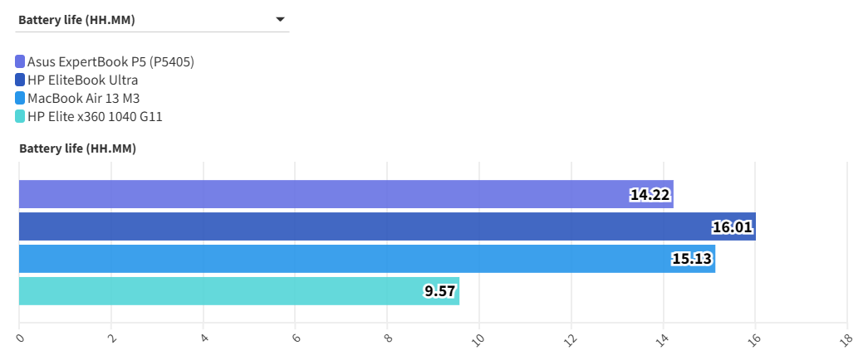Screen dimensions: 868x360
Task: Click the HP EliteBook Ultra legend swatch
Action: (x=20, y=80)
